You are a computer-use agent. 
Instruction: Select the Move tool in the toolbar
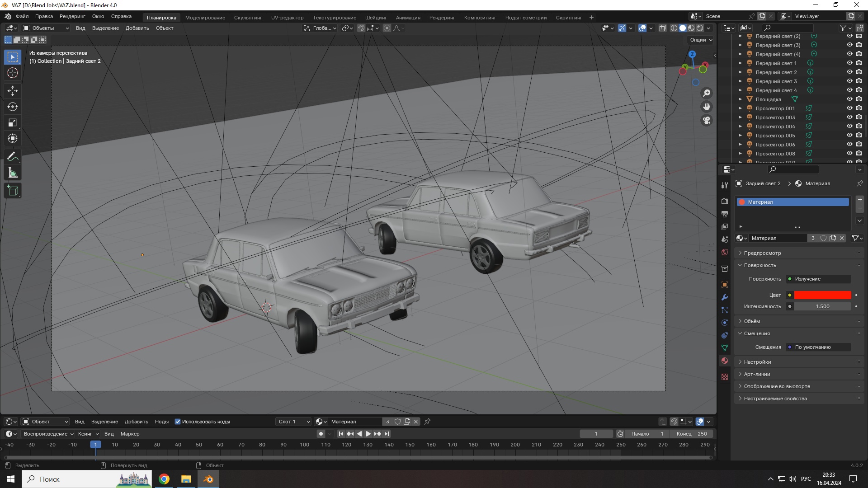click(x=13, y=91)
